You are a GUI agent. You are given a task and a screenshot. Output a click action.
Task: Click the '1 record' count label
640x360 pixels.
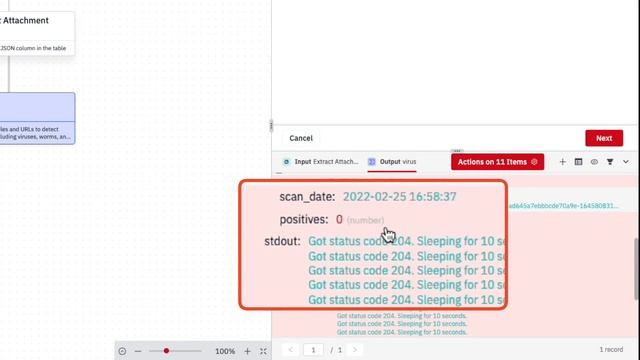(611, 349)
